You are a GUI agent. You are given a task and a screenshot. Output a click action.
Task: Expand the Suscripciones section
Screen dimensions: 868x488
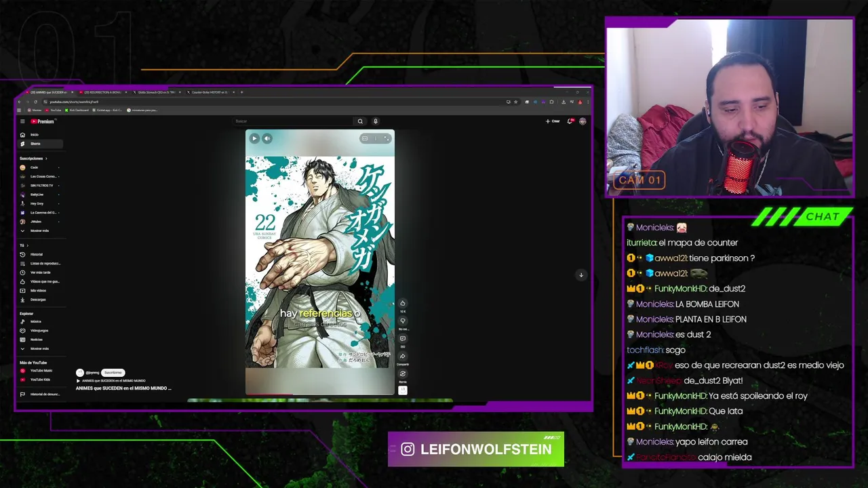click(34, 159)
